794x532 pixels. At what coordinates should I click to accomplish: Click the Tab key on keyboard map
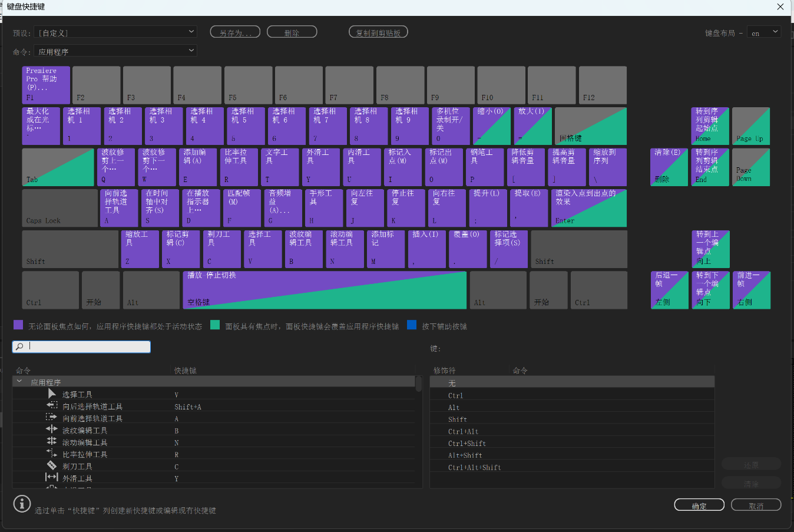pyautogui.click(x=58, y=167)
